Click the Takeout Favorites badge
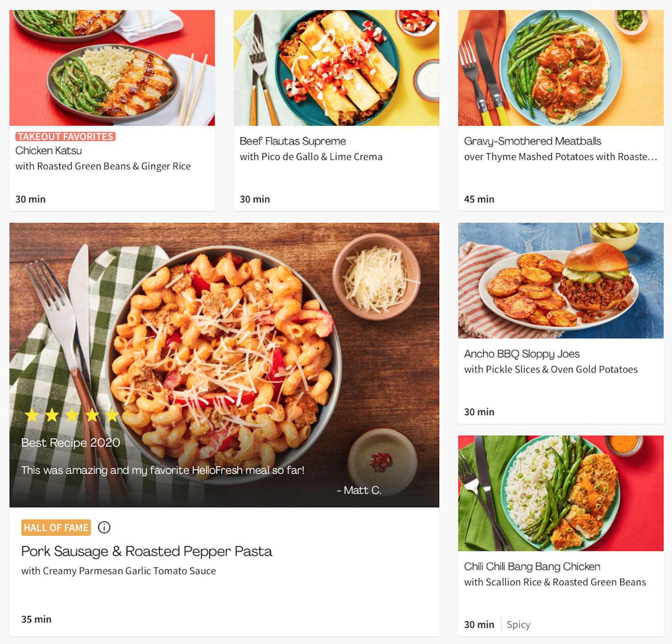Image resolution: width=672 pixels, height=644 pixels. pyautogui.click(x=66, y=137)
